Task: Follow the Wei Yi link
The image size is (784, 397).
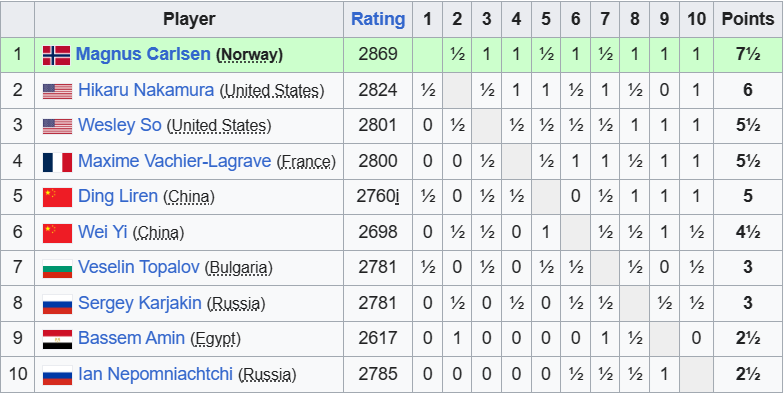Action: point(102,232)
